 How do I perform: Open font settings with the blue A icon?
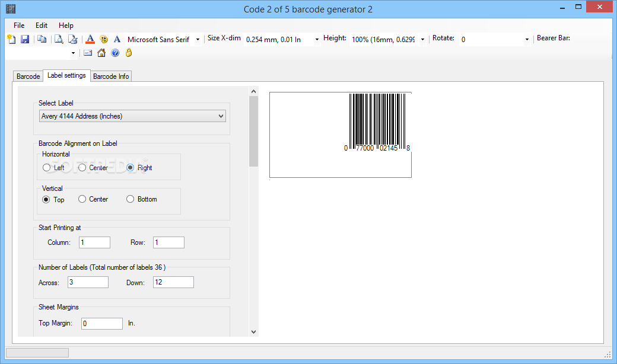tap(117, 39)
